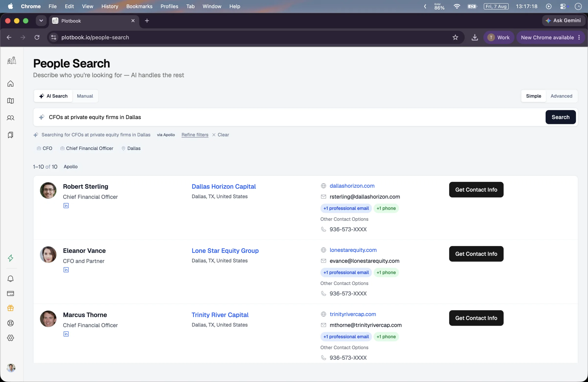Click the Clear filters X icon

pos(214,135)
